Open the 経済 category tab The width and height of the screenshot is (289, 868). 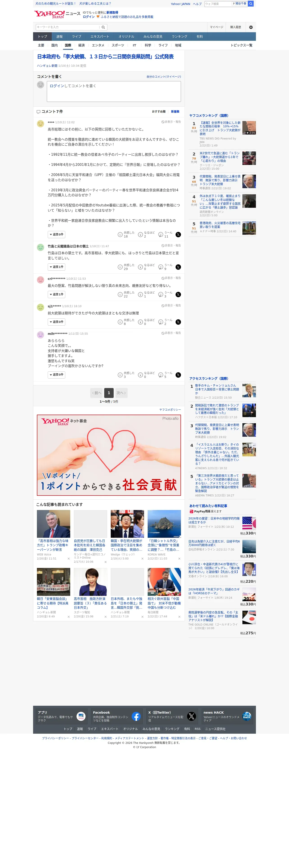pos(81,46)
